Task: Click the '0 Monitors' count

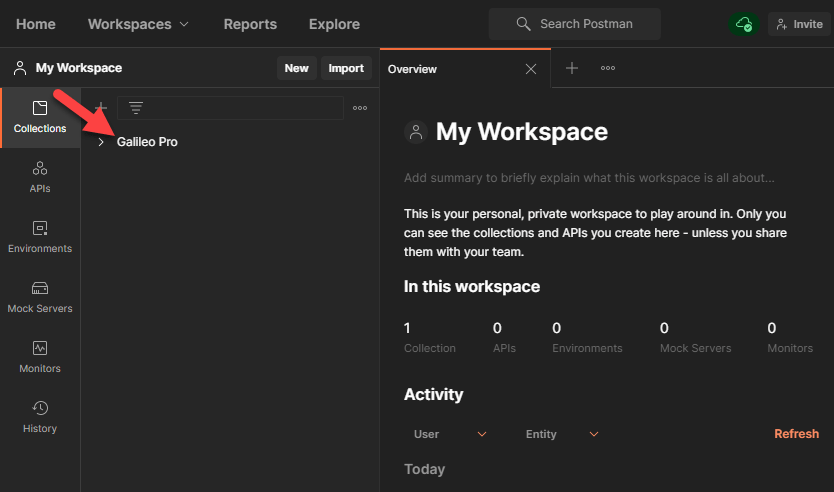Action: pos(790,338)
